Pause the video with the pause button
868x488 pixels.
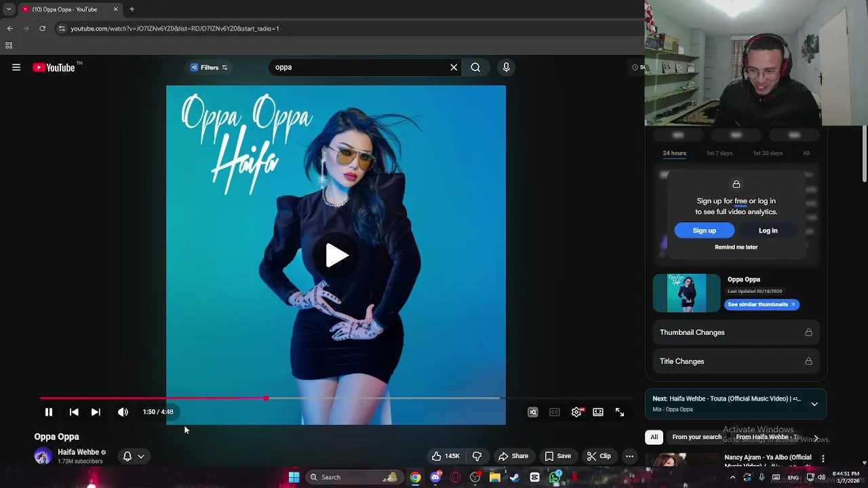click(x=49, y=412)
